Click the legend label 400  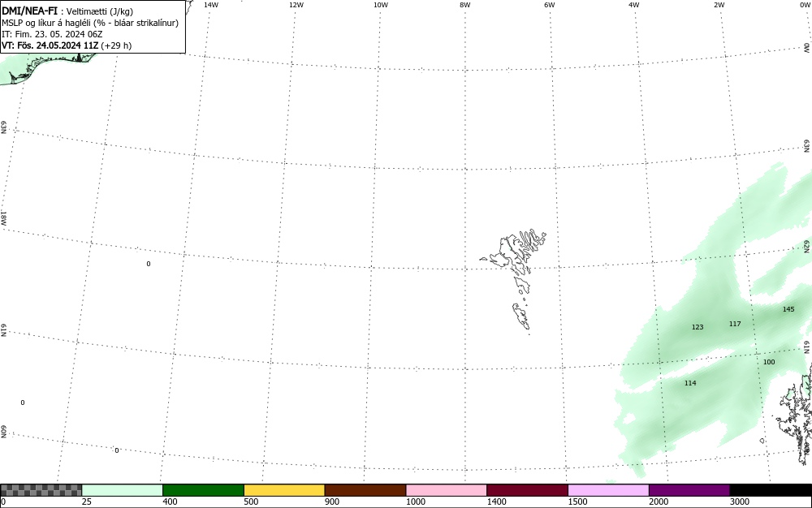tap(170, 502)
